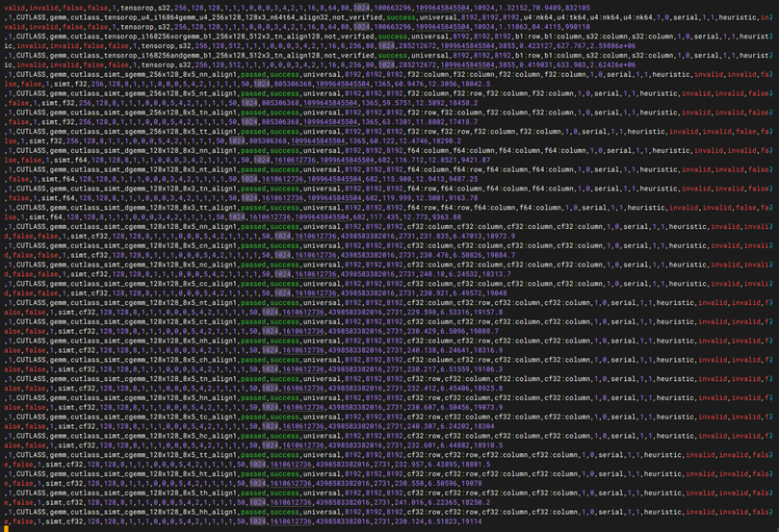The width and height of the screenshot is (779, 532).
Task: Click kernel name cutlass_simt_cgemm_128x128_8x5_ht_align1
Action: coord(155,474)
